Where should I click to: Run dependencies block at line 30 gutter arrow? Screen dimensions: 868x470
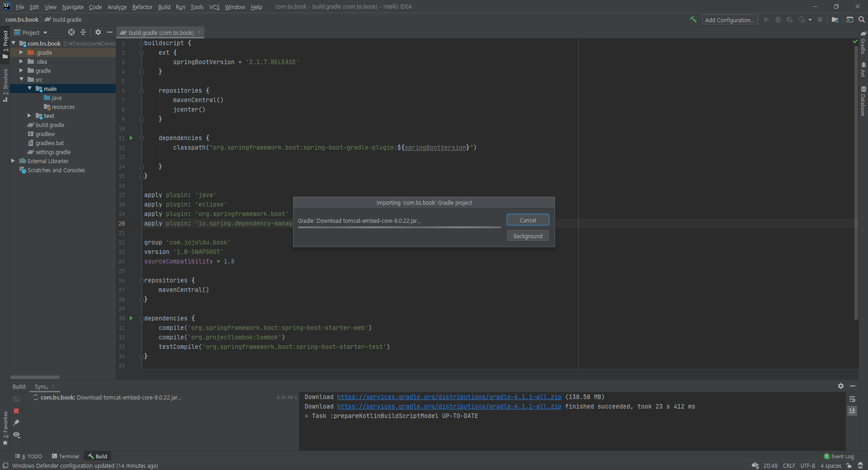click(x=132, y=318)
